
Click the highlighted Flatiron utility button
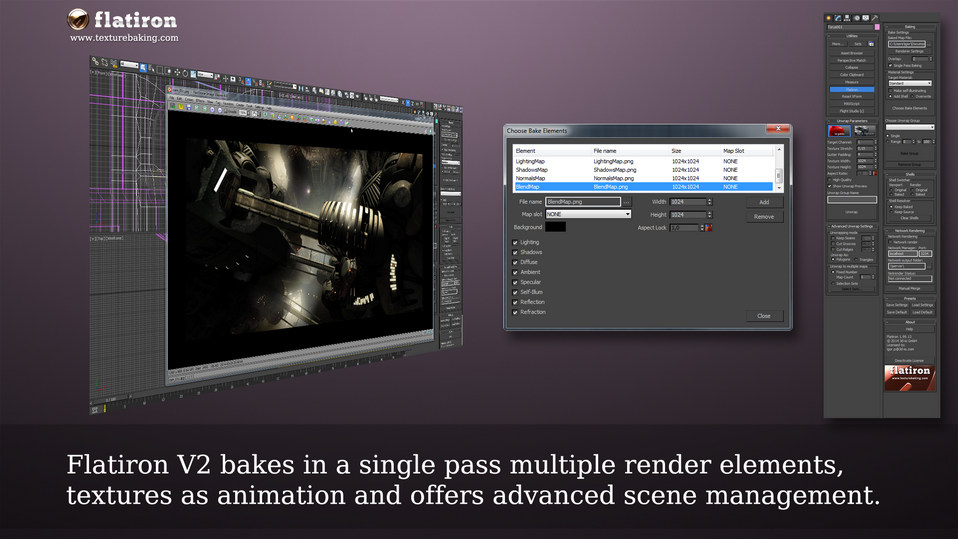(852, 89)
